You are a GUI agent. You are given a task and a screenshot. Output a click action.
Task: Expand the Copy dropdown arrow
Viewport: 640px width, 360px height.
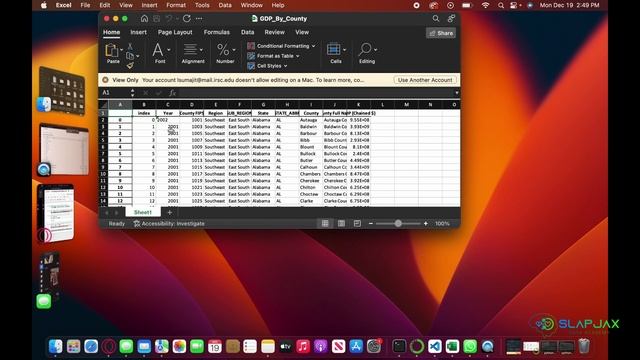pos(138,56)
